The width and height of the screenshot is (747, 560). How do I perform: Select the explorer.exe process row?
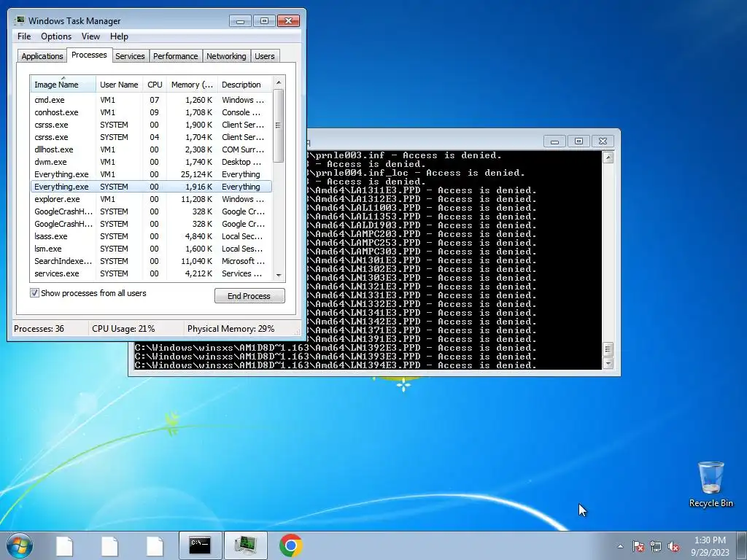coord(151,199)
